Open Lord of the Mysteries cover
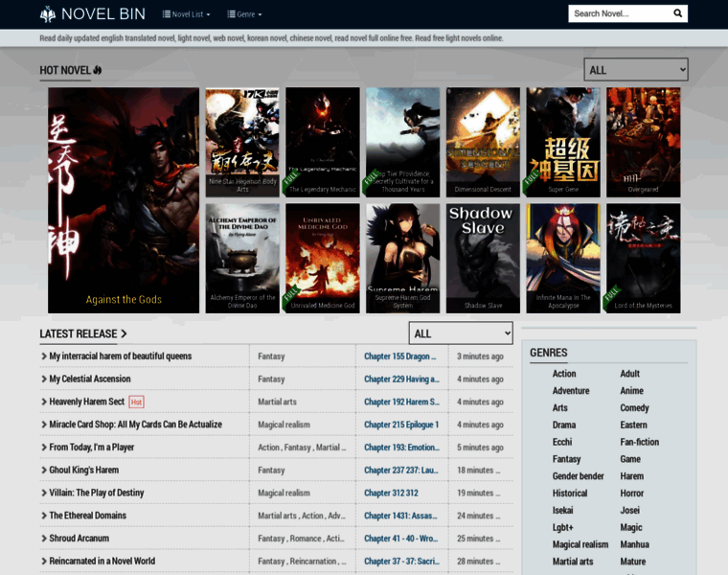This screenshot has height=575, width=728. point(643,258)
